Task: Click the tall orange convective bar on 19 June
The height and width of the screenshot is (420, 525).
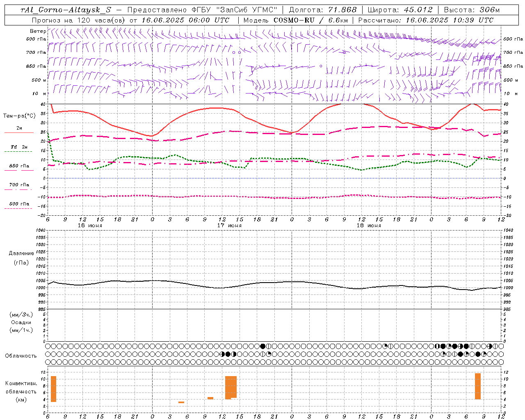Action: [478, 386]
